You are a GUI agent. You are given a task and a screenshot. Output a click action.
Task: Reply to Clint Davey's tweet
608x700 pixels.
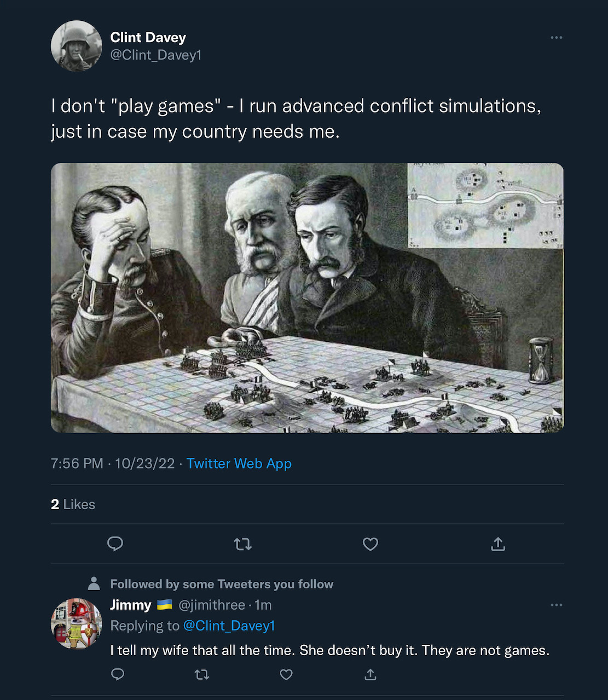[x=115, y=544]
